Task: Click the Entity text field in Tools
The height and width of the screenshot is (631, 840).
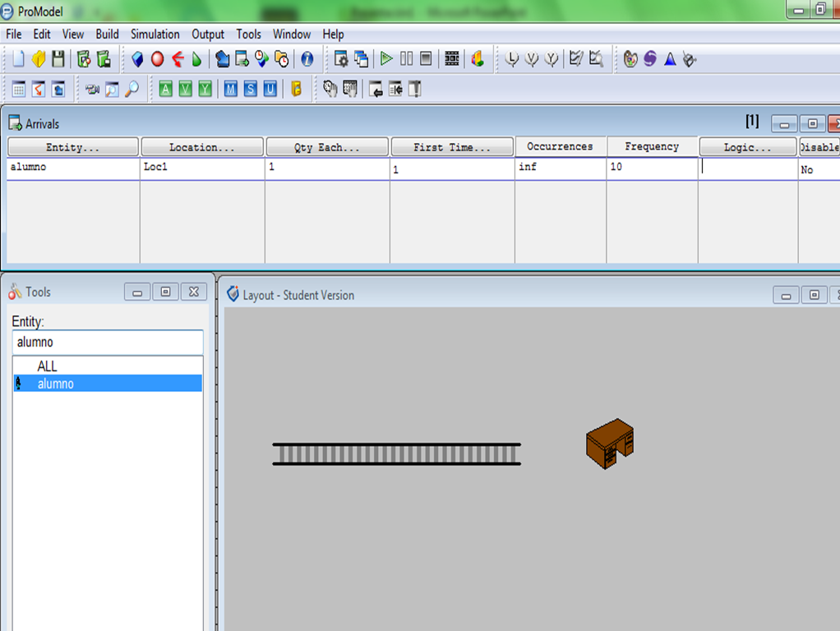Action: click(x=107, y=342)
